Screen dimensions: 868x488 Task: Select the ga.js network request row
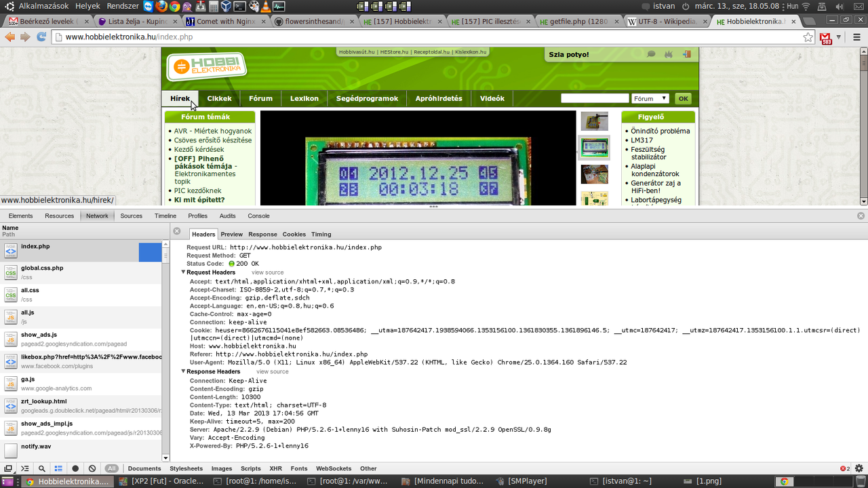(x=81, y=384)
